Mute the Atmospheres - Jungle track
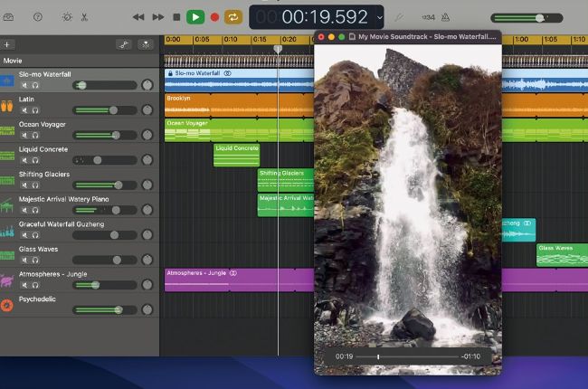Screen dimensions: 588x389 tap(24, 285)
